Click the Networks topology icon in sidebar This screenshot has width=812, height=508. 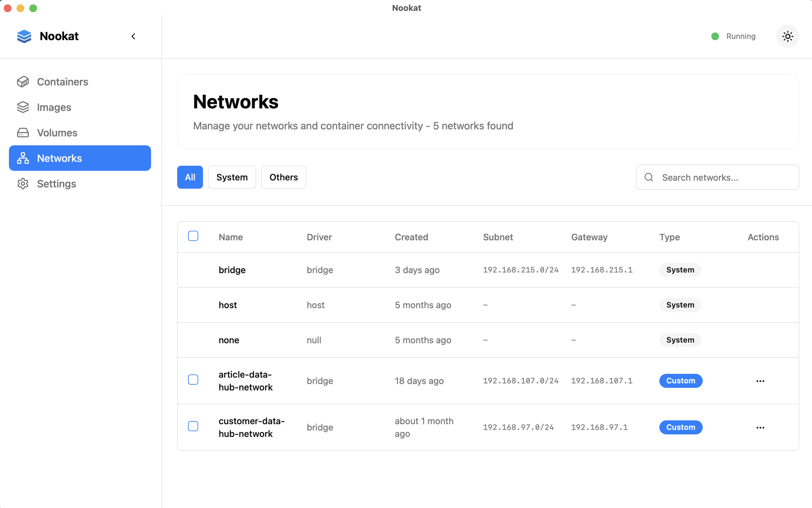point(23,158)
